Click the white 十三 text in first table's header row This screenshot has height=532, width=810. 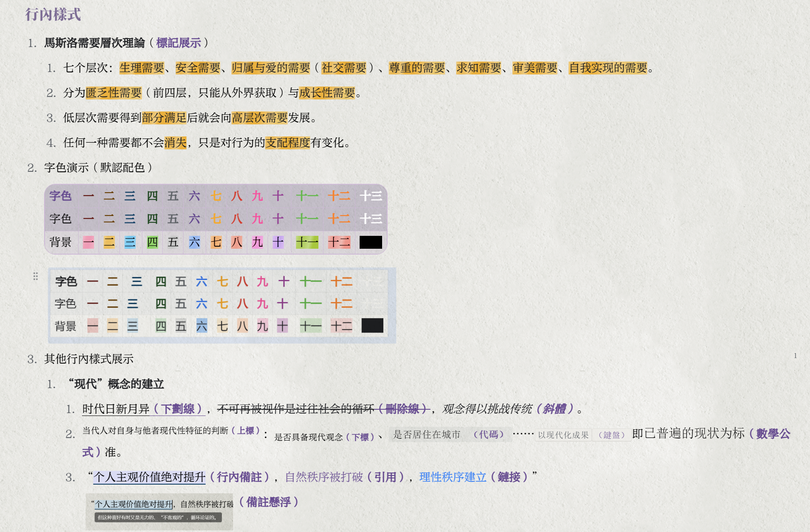[370, 196]
